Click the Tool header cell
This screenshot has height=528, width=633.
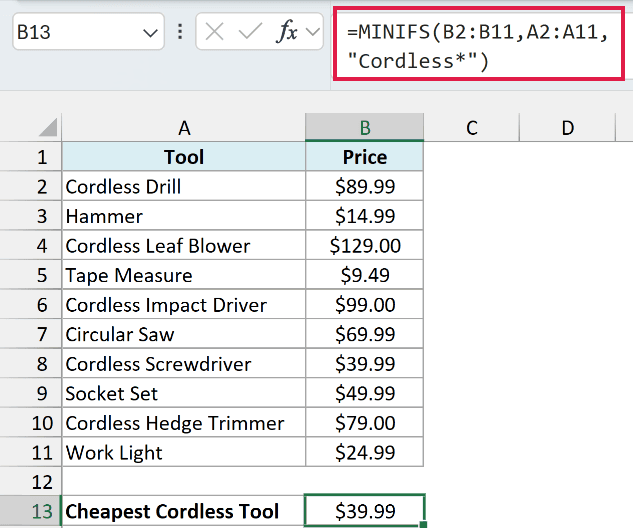pyautogui.click(x=184, y=157)
